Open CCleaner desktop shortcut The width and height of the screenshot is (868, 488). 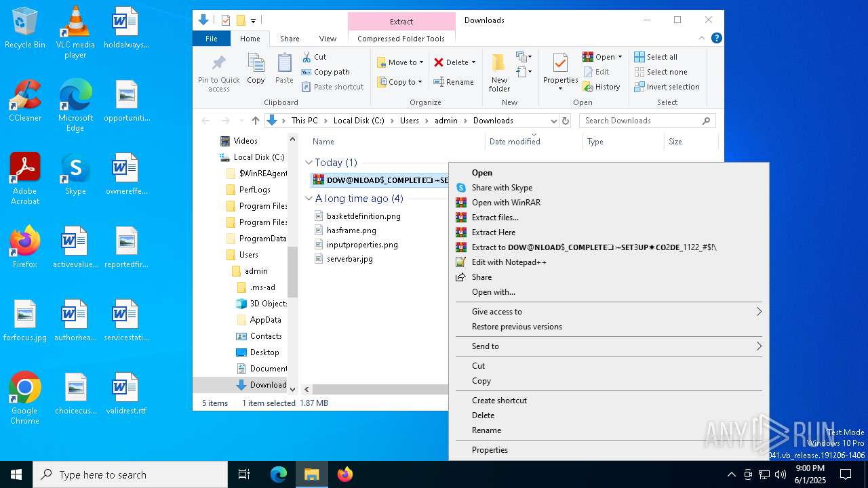point(25,101)
